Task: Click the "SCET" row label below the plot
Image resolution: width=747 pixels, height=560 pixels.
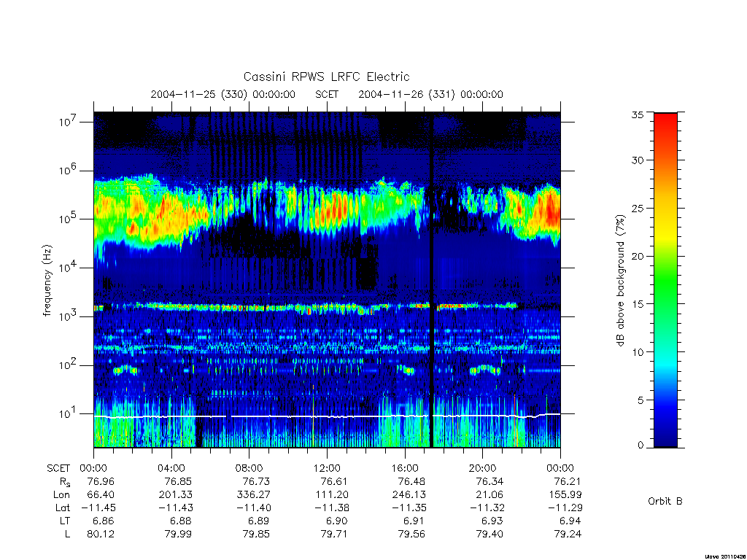Action: [58, 468]
